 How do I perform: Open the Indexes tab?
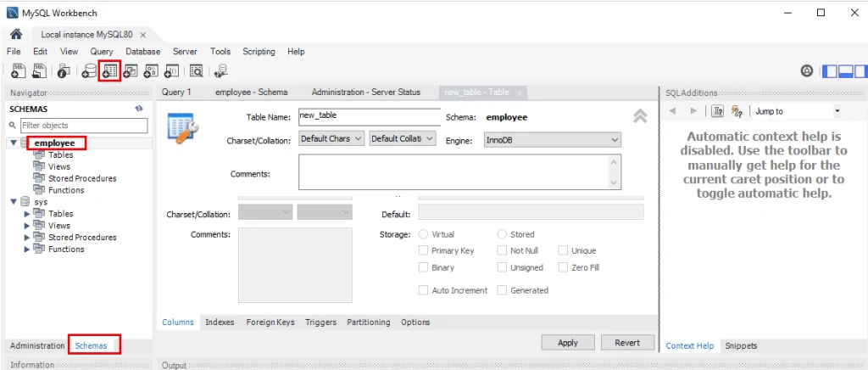(x=220, y=322)
